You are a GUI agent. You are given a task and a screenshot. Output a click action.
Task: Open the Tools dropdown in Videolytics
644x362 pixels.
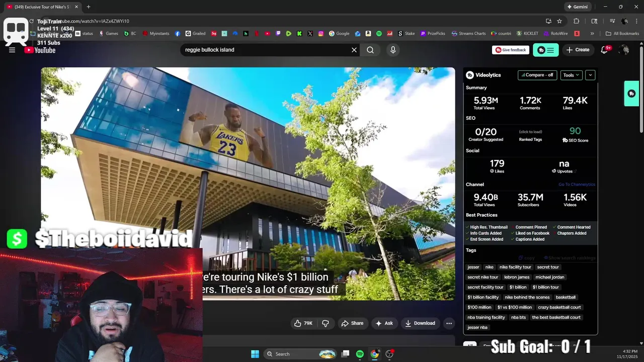(x=571, y=75)
